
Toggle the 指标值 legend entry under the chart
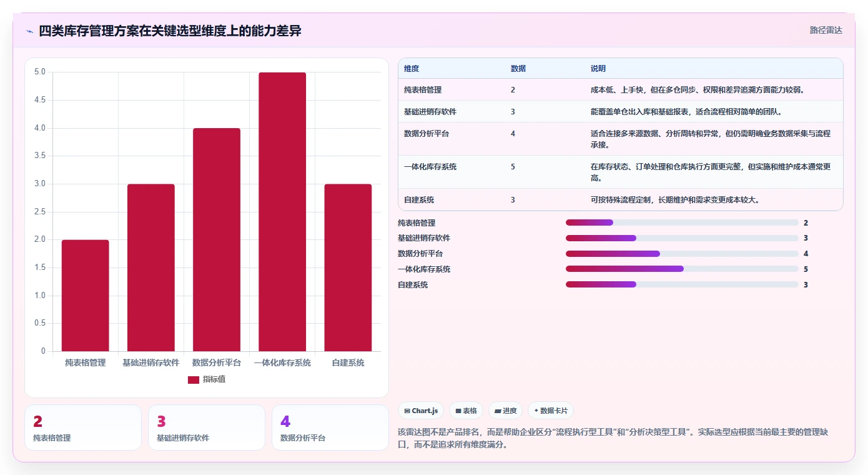click(206, 379)
